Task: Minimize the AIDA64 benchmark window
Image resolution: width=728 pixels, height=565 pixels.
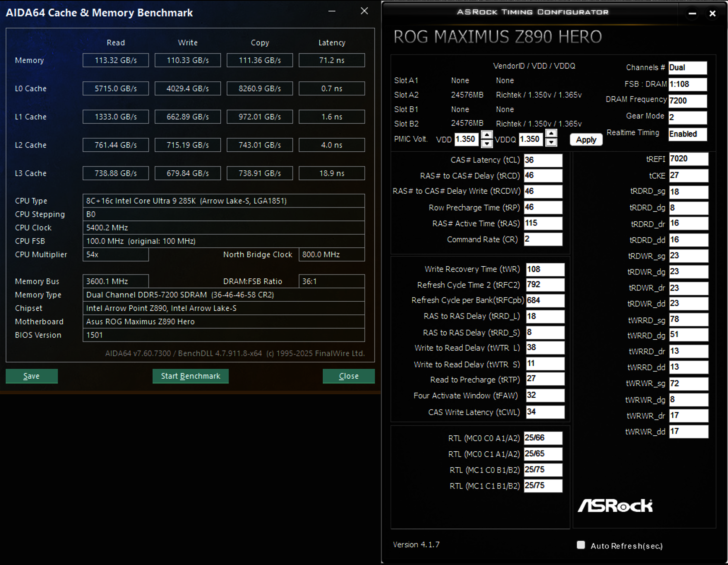Action: (332, 11)
